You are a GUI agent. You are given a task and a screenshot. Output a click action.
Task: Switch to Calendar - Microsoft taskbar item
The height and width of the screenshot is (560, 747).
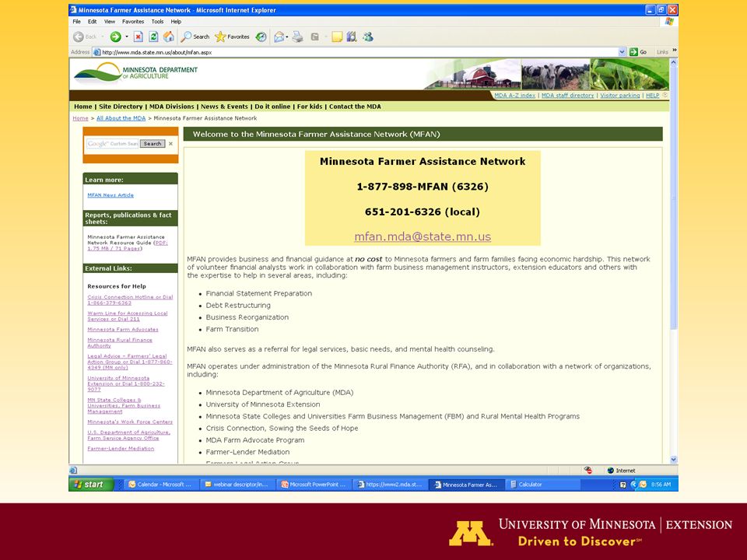[160, 485]
